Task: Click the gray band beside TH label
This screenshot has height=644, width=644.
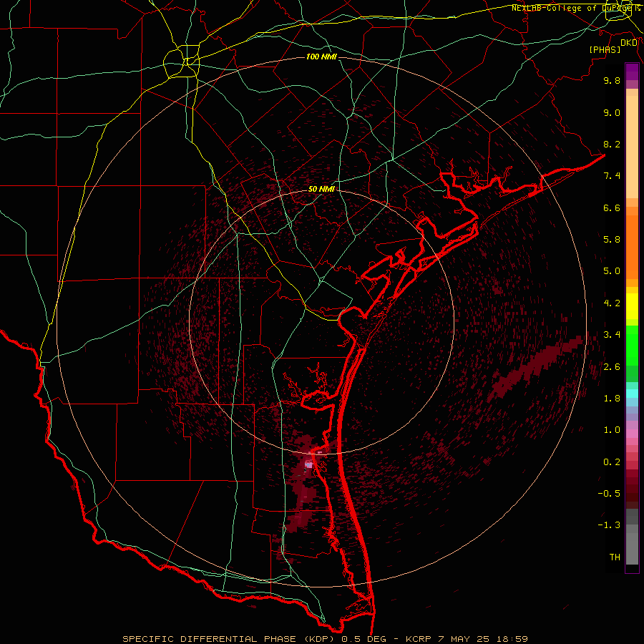Action: tap(632, 550)
